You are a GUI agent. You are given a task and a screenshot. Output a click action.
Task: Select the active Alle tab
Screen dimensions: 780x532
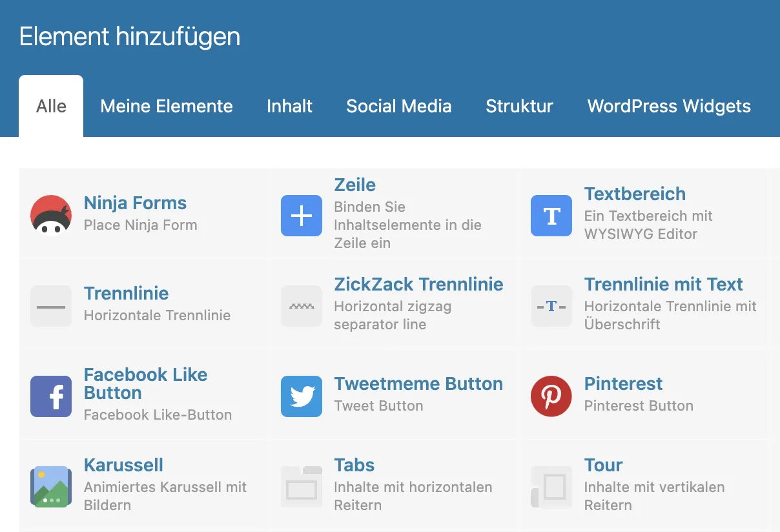click(51, 107)
